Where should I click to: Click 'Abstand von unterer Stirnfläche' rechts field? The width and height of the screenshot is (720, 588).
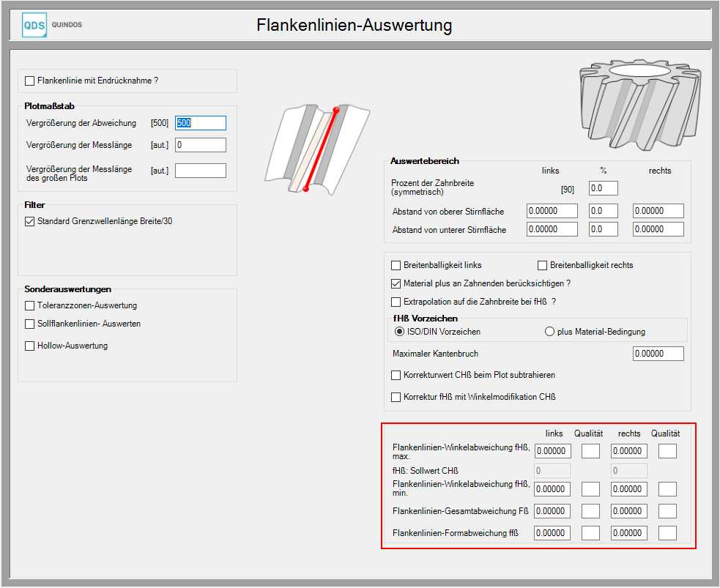tap(658, 229)
